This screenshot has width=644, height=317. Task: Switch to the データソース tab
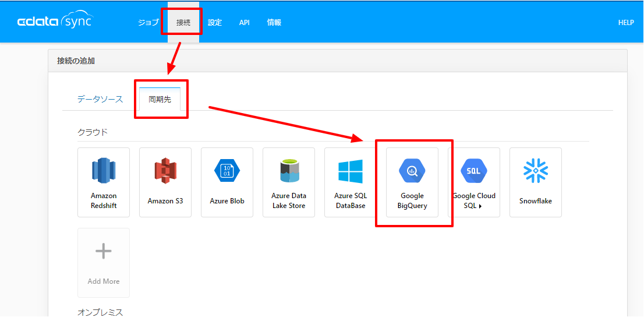[x=100, y=99]
